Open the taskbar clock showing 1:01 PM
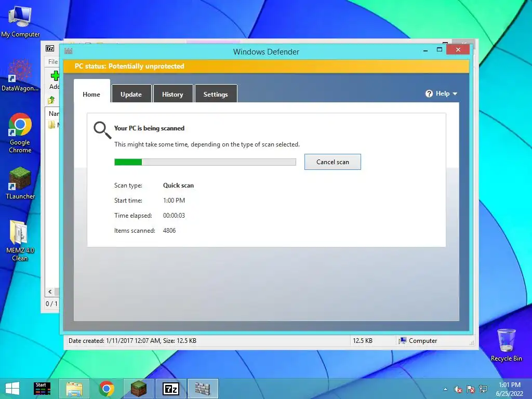This screenshot has width=532, height=399. pyautogui.click(x=509, y=389)
